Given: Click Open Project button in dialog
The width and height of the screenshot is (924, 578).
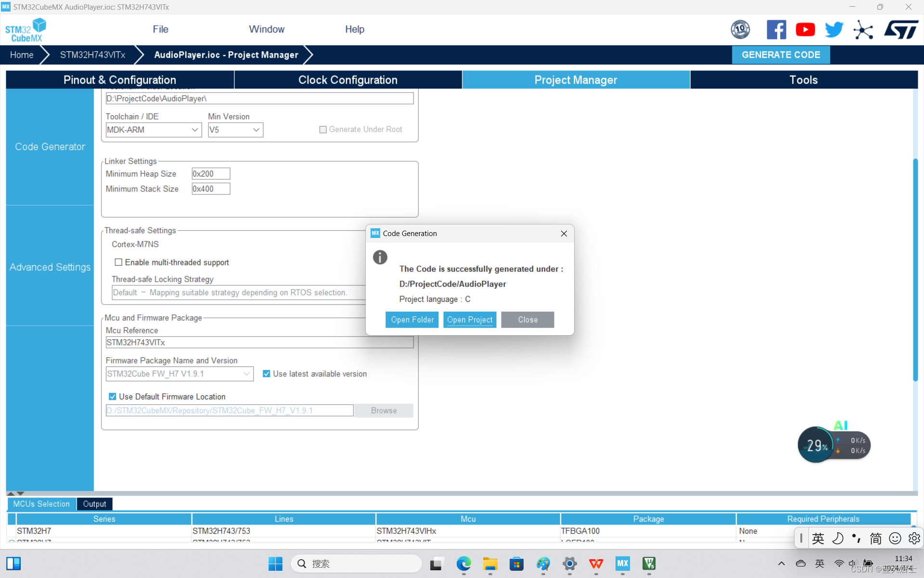Looking at the screenshot, I should [469, 320].
